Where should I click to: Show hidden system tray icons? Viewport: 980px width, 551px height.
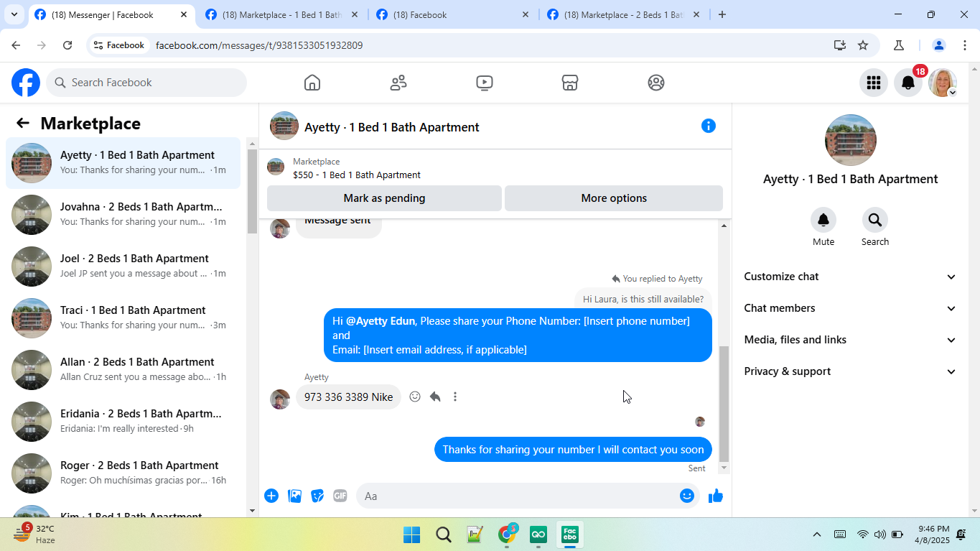(816, 534)
